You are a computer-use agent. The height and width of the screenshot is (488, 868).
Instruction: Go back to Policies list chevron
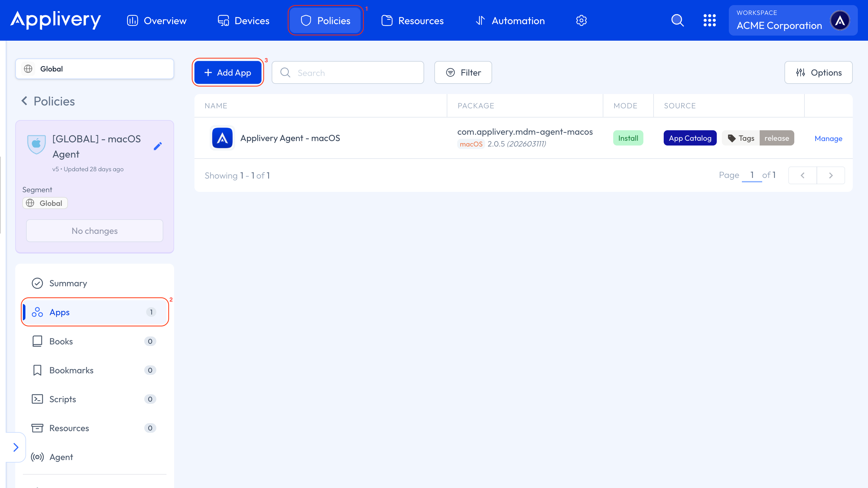point(24,101)
